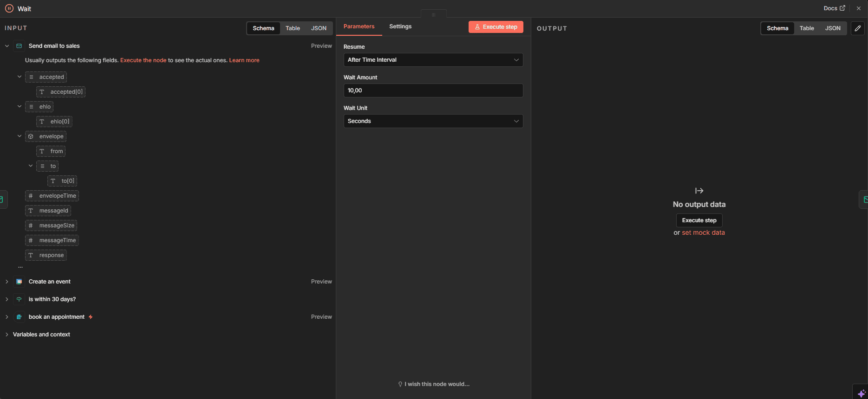This screenshot has width=868, height=399.
Task: Open the Wait Unit dropdown
Action: click(433, 121)
